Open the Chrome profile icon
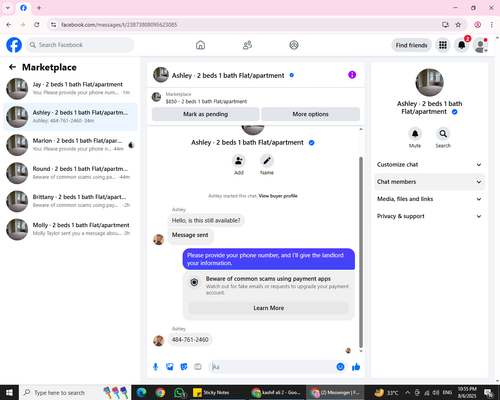Viewport: 500px width, 400px height. (x=478, y=25)
